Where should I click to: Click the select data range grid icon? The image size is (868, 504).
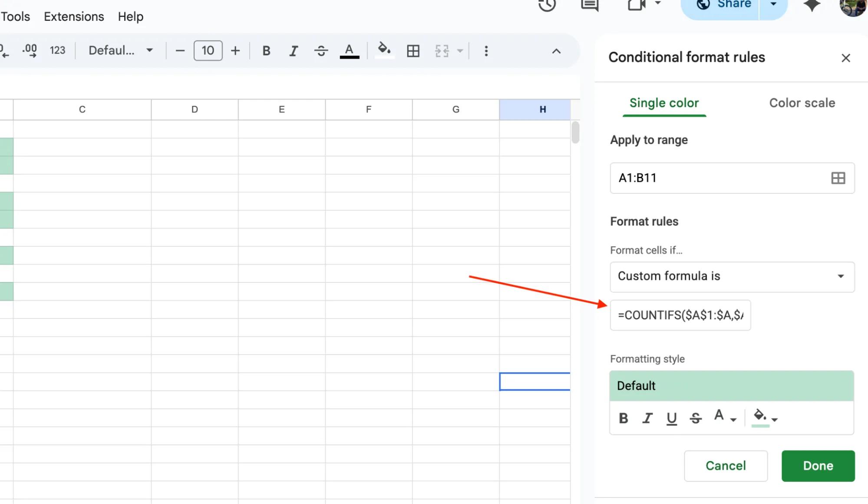[x=838, y=178]
